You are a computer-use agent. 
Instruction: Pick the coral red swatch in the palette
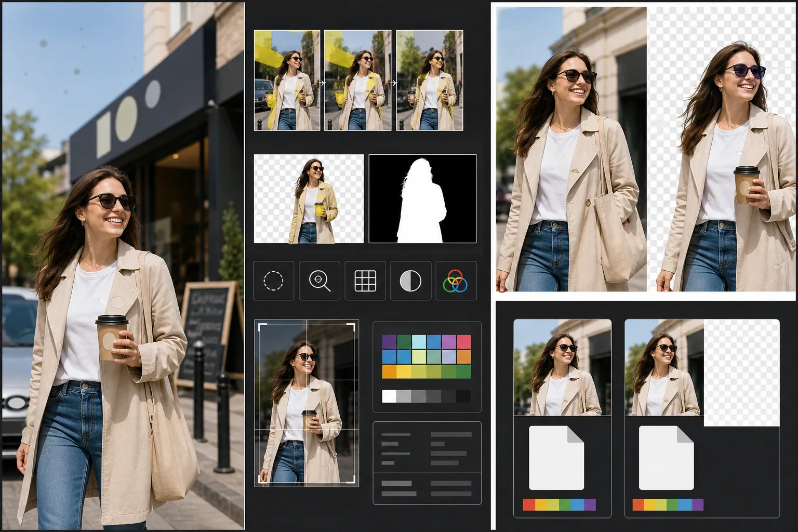click(464, 342)
